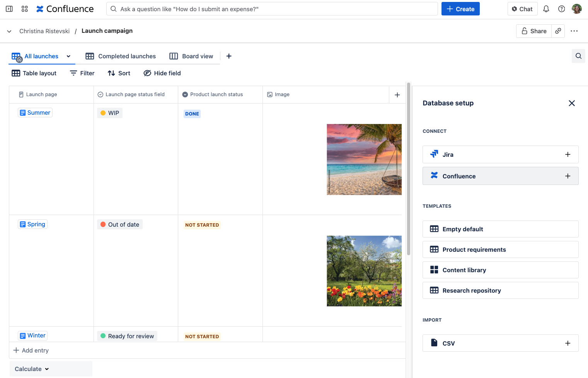Open the Filter menu
This screenshot has width=588, height=378.
pos(82,73)
